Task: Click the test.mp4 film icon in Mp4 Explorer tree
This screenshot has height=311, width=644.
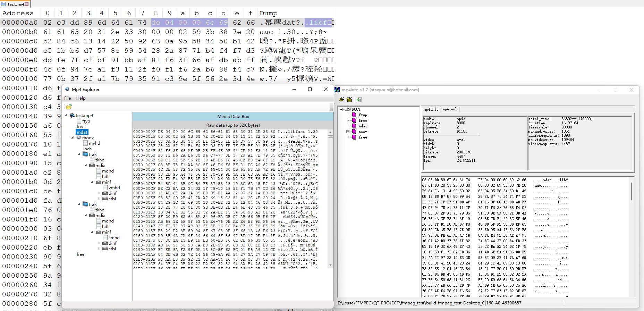Action: coord(72,115)
